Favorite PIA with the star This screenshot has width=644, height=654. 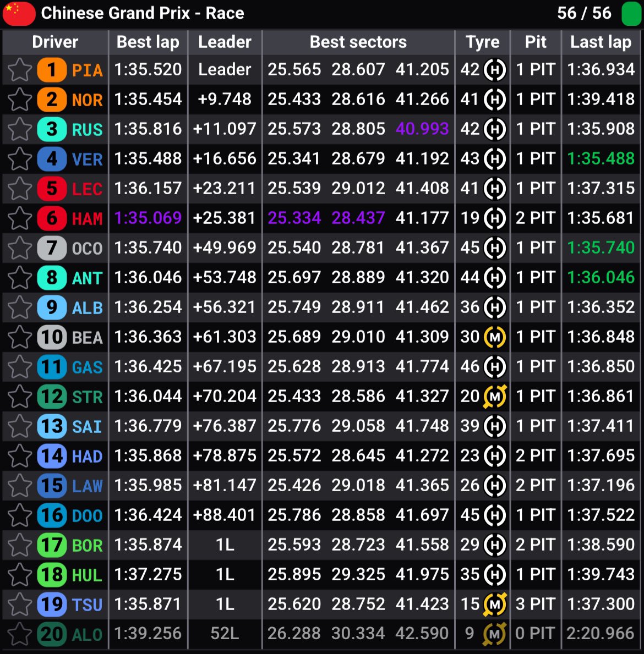coord(20,70)
